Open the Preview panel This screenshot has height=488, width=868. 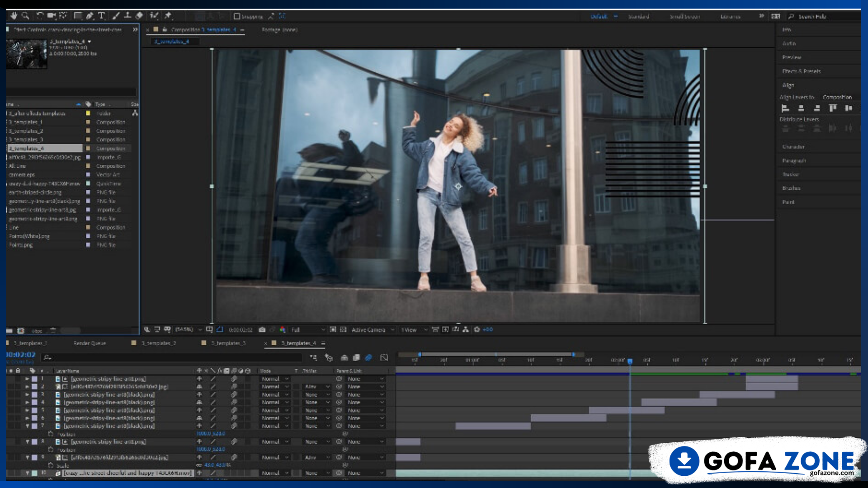[792, 57]
